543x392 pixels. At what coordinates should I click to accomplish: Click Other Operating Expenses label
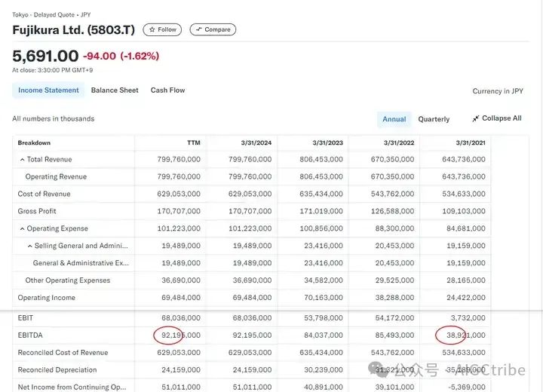pos(68,280)
